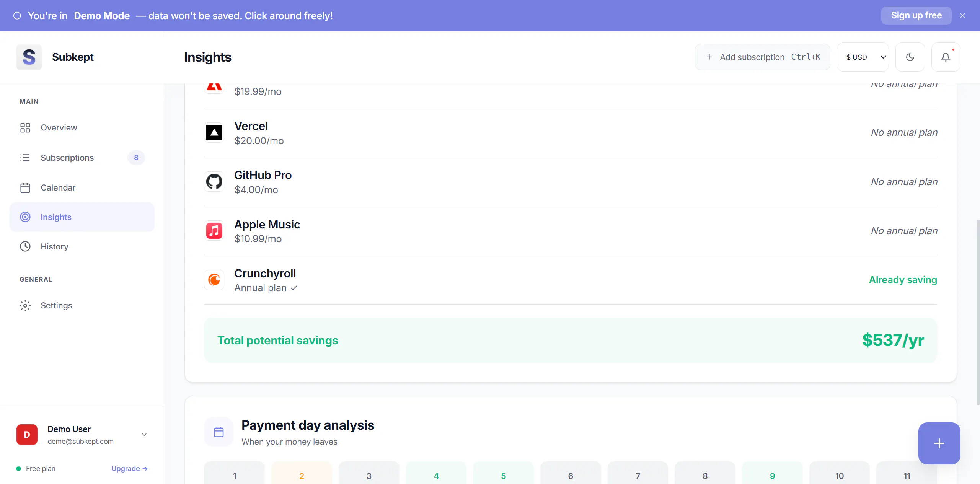Click the GitHub Pro subscription name
This screenshot has height=484, width=980.
click(x=263, y=175)
